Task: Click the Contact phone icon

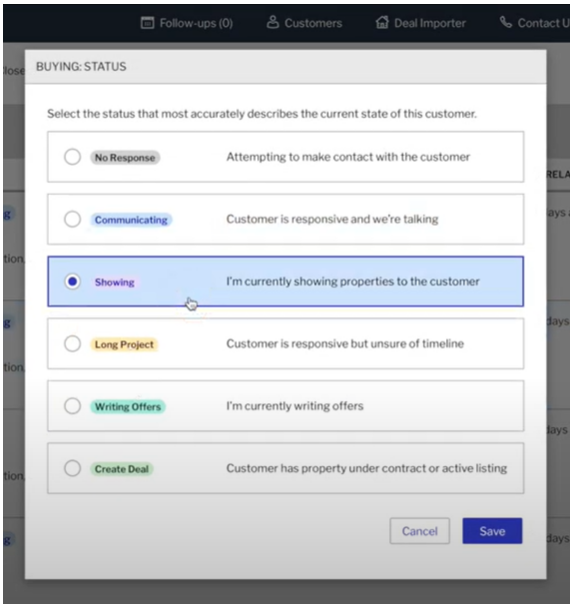Action: coord(506,22)
